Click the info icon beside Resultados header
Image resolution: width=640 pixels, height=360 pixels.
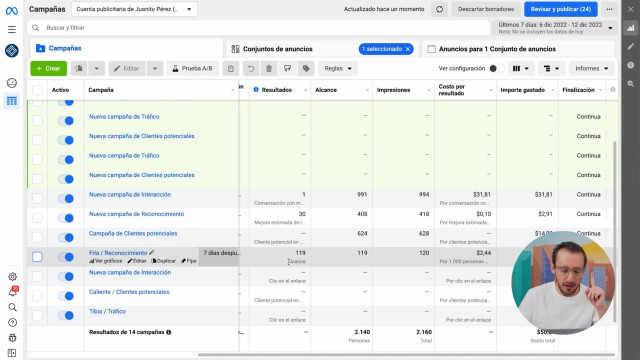256,89
